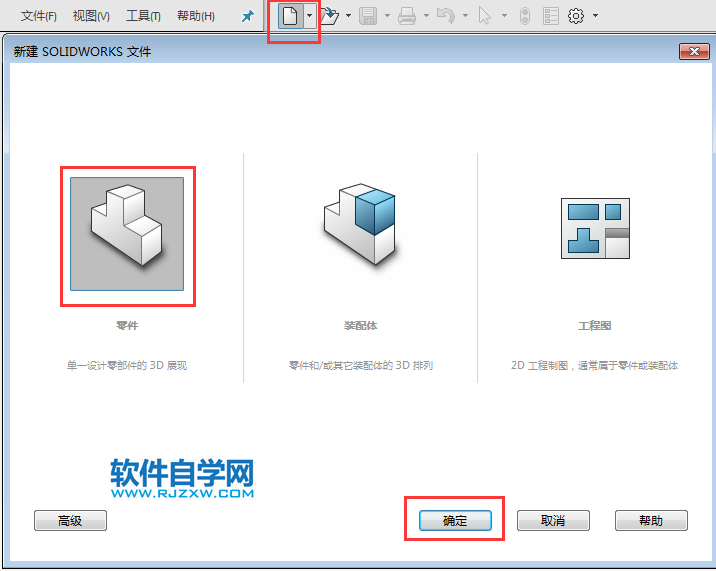Viewport: 716px width, 571px height.
Task: Click the Rebuild traffic light icon
Action: pos(525,16)
